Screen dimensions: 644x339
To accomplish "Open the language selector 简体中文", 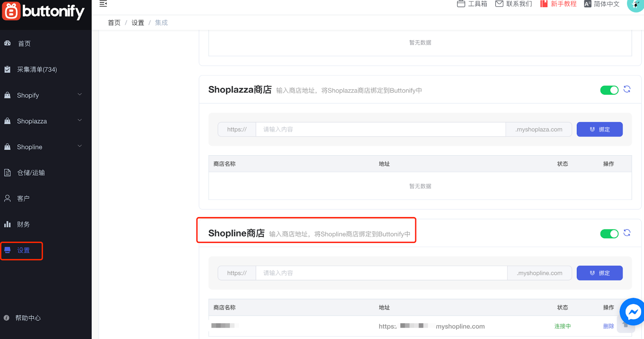I will click(602, 4).
